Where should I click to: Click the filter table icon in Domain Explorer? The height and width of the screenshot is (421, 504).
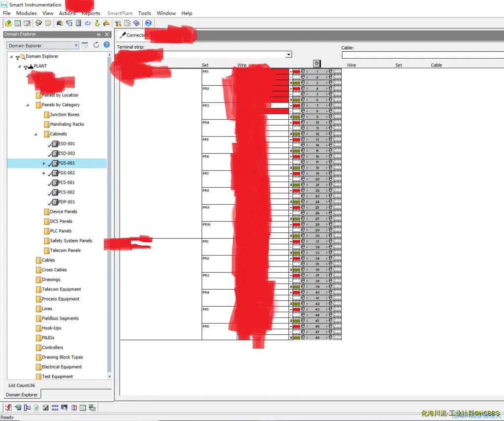85,45
